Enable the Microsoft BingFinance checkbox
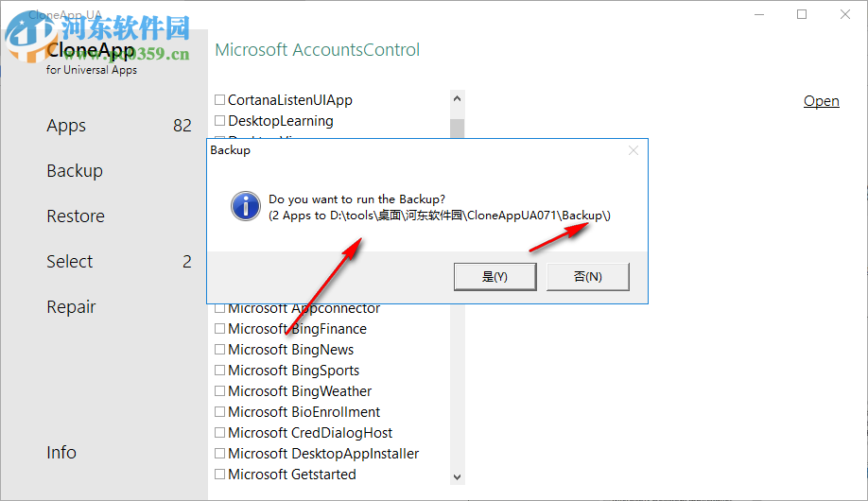 pyautogui.click(x=219, y=329)
